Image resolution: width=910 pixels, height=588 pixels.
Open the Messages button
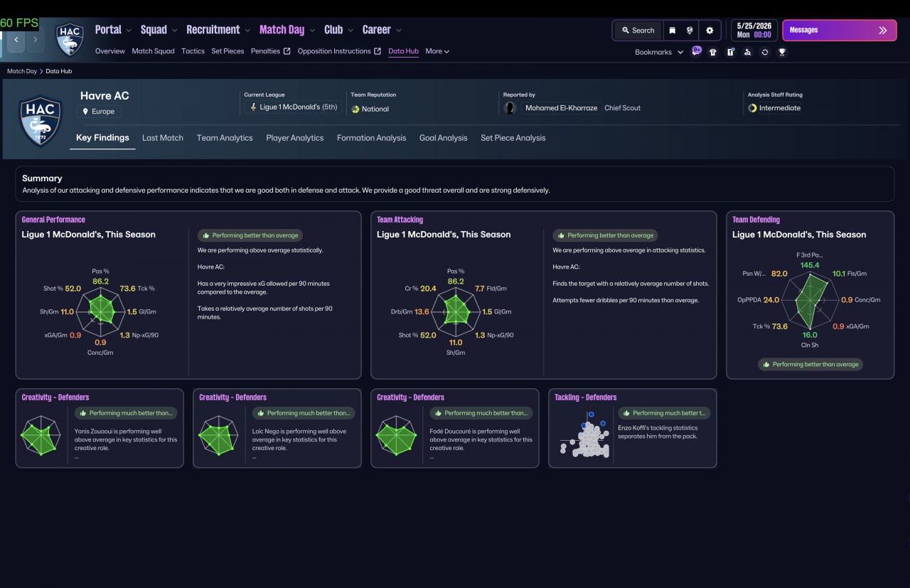point(840,31)
